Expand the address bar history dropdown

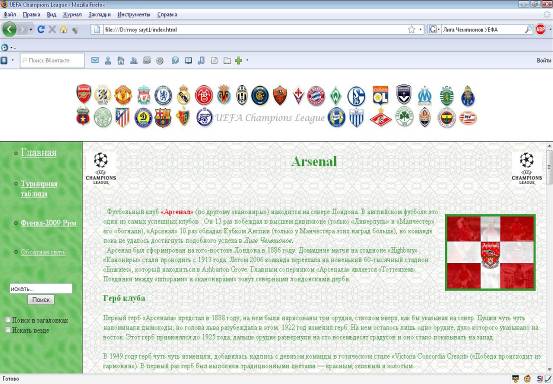click(x=420, y=30)
